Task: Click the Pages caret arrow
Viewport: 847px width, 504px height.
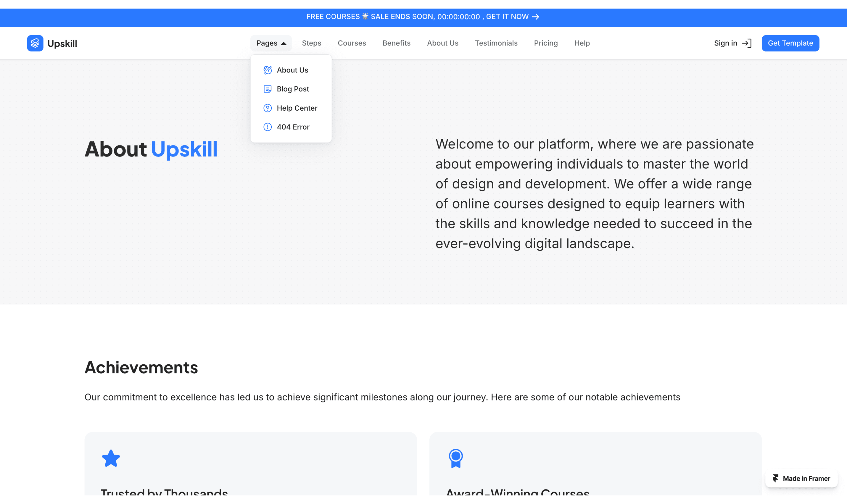Action: pyautogui.click(x=284, y=43)
